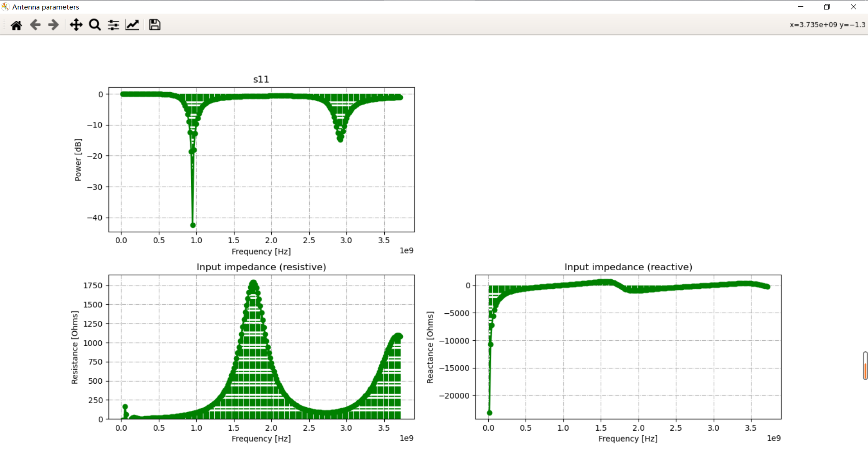This screenshot has height=466, width=868.
Task: Click the Frequency axis label of the s11 plot
Action: pyautogui.click(x=261, y=252)
